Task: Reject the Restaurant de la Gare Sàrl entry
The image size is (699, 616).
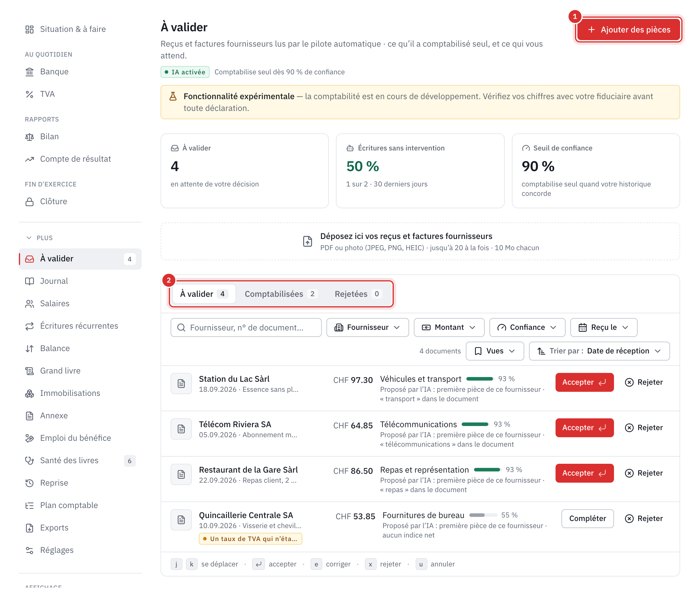Action: pyautogui.click(x=644, y=473)
